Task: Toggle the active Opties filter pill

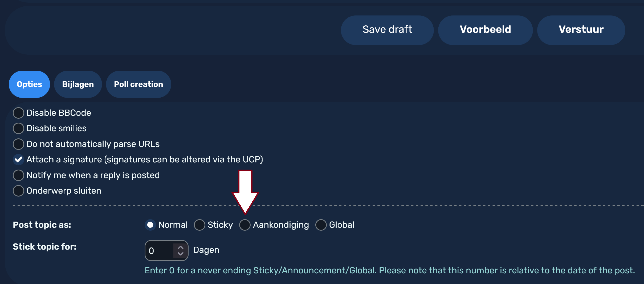Action: coord(29,84)
